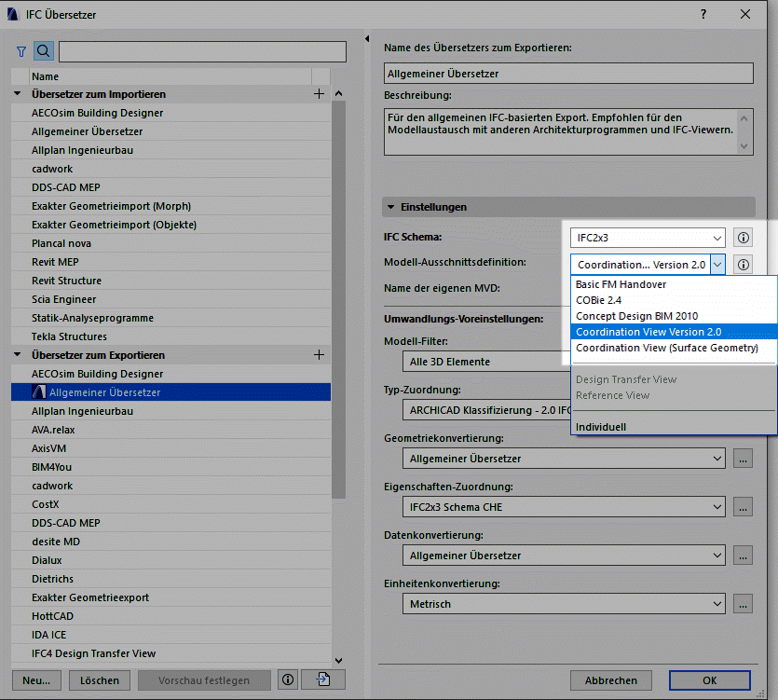Click the translator name field Allgemeiner Übersetzer

(x=568, y=74)
